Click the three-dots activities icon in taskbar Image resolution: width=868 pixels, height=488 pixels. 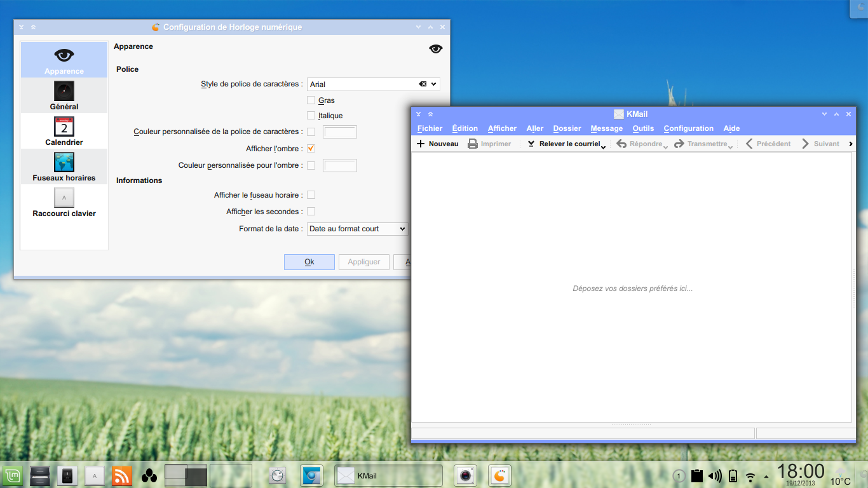tap(149, 475)
